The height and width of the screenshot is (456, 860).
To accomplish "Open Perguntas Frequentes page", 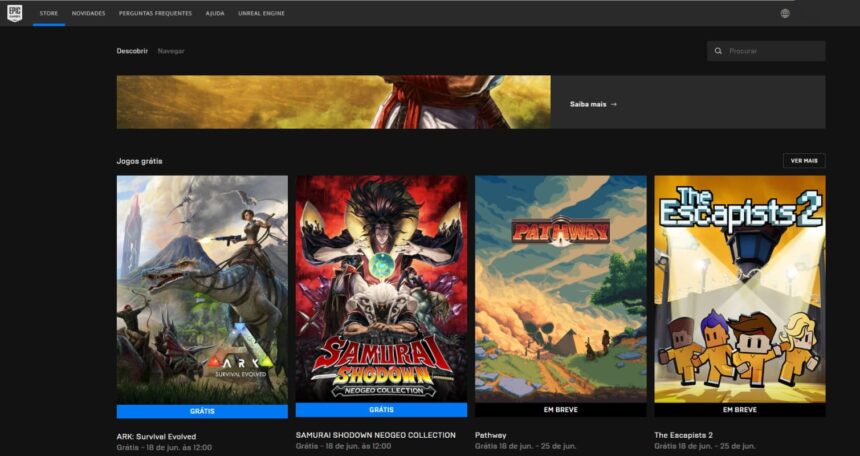I will pyautogui.click(x=155, y=13).
